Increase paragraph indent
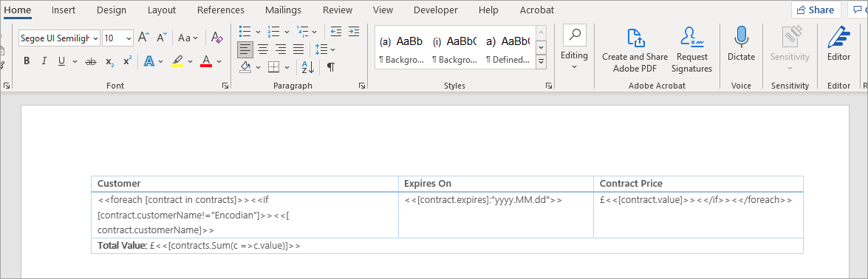 354,32
